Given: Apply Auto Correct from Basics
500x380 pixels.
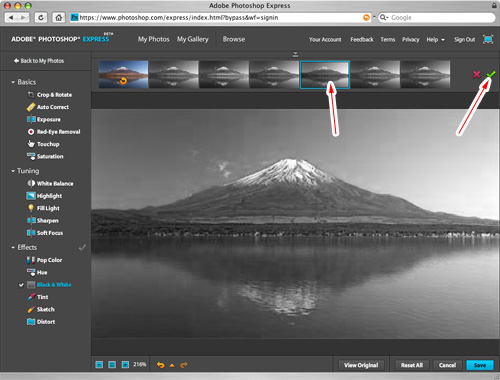Looking at the screenshot, I should point(48,107).
